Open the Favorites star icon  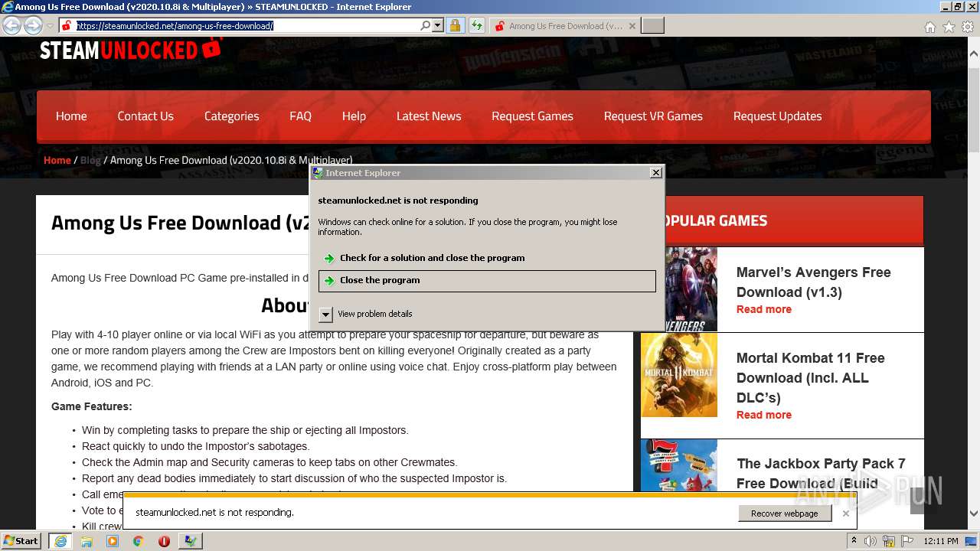pyautogui.click(x=949, y=27)
